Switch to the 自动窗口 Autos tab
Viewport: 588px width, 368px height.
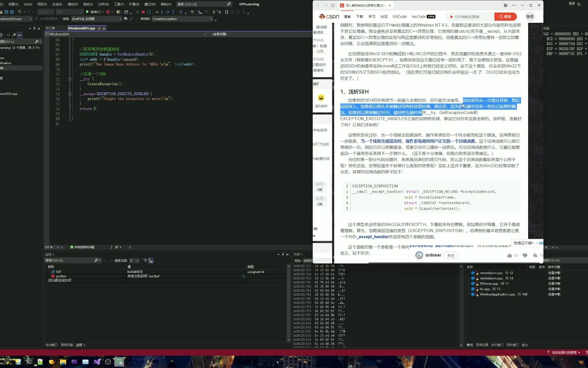pyautogui.click(x=51, y=345)
